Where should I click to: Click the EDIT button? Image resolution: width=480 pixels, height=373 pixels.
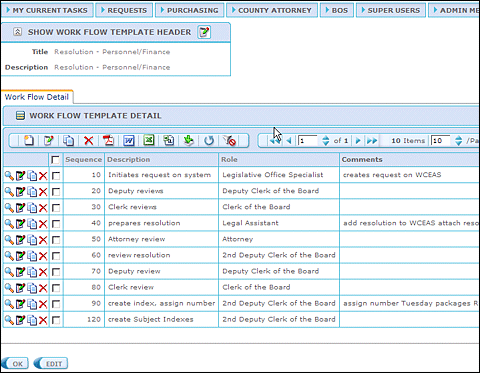click(51, 363)
